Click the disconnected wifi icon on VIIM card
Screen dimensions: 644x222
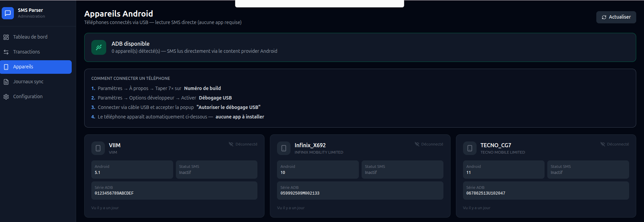click(x=231, y=144)
